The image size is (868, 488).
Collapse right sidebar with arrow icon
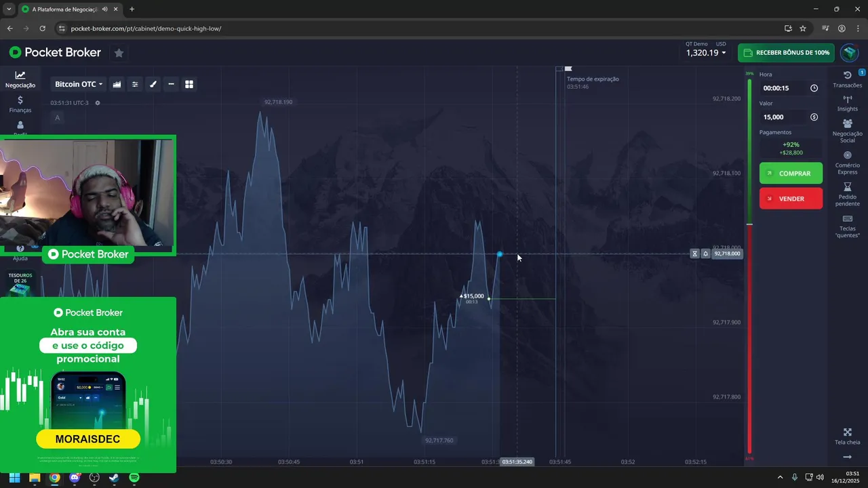[x=847, y=457]
